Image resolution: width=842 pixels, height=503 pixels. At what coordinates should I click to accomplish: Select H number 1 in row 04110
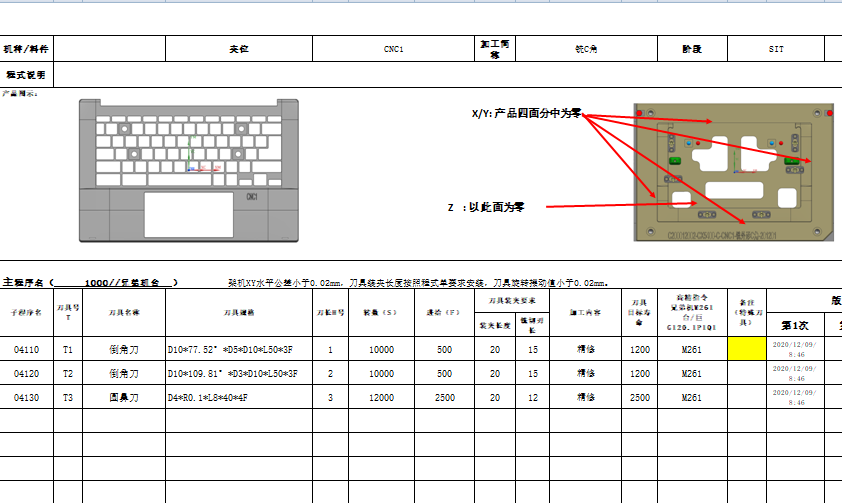click(330, 349)
